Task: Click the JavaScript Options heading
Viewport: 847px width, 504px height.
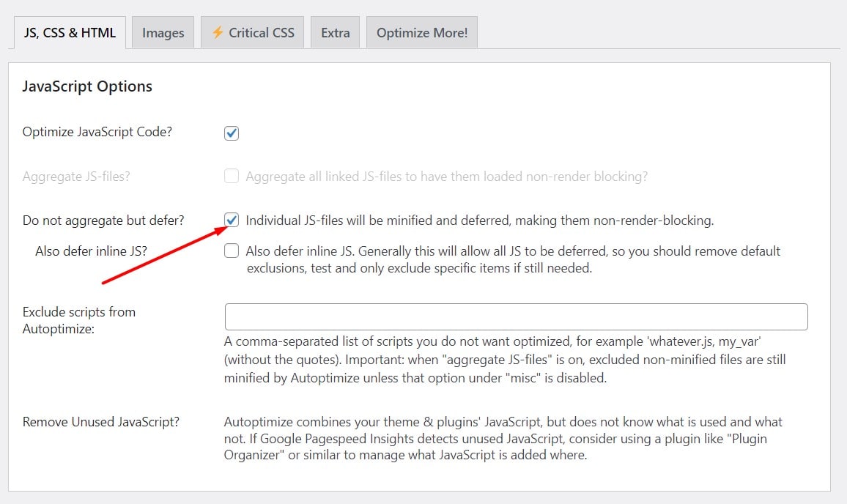Action: tap(86, 86)
